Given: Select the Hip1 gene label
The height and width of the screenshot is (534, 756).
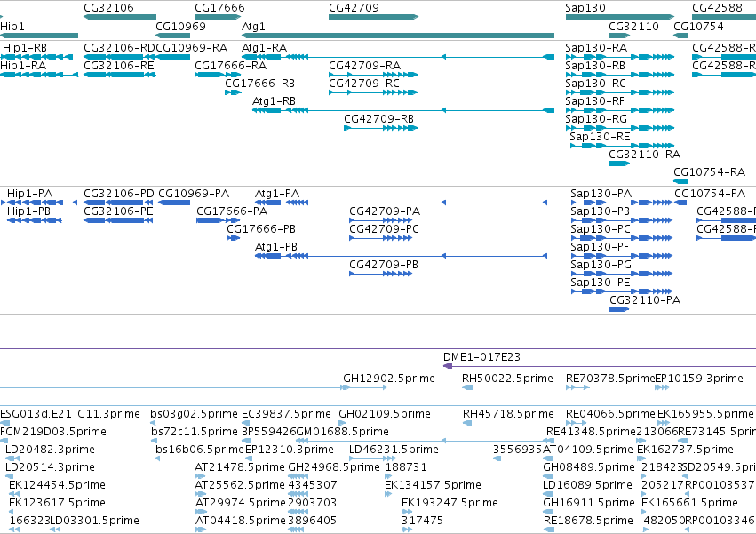Looking at the screenshot, I should tap(12, 27).
